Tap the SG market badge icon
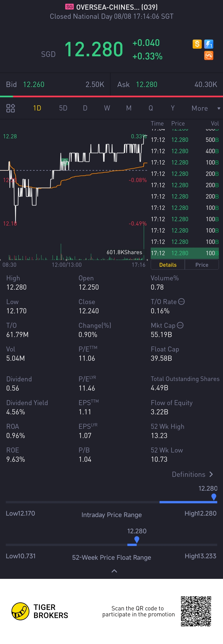This screenshot has width=223, height=644. click(x=70, y=7)
